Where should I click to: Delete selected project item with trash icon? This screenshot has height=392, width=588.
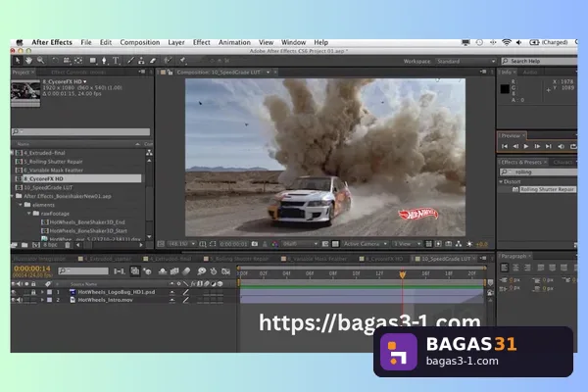pyautogui.click(x=67, y=245)
